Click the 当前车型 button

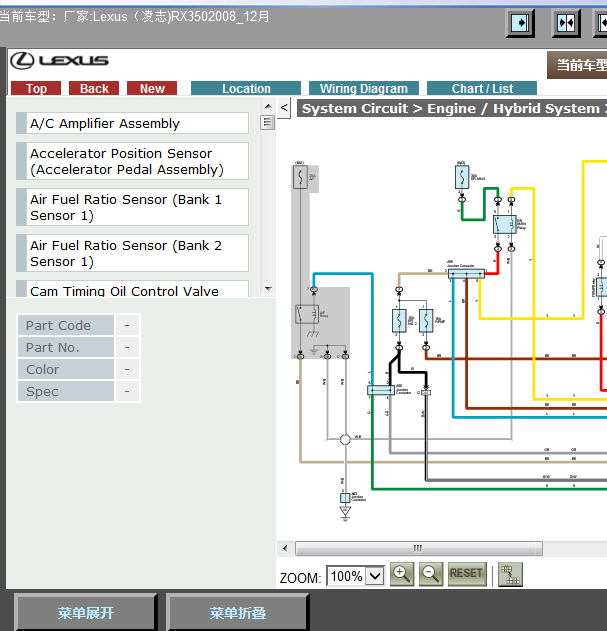578,64
